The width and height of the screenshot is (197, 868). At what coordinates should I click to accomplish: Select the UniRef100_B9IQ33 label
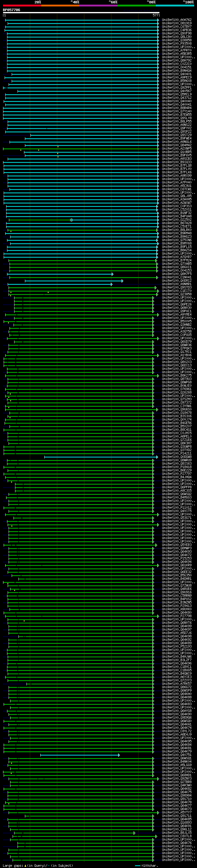(x=177, y=162)
